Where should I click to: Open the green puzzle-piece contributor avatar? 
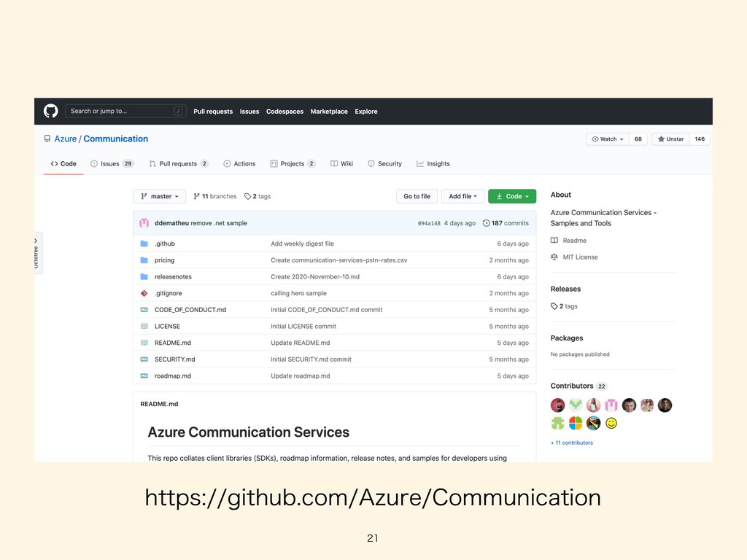pyautogui.click(x=557, y=423)
